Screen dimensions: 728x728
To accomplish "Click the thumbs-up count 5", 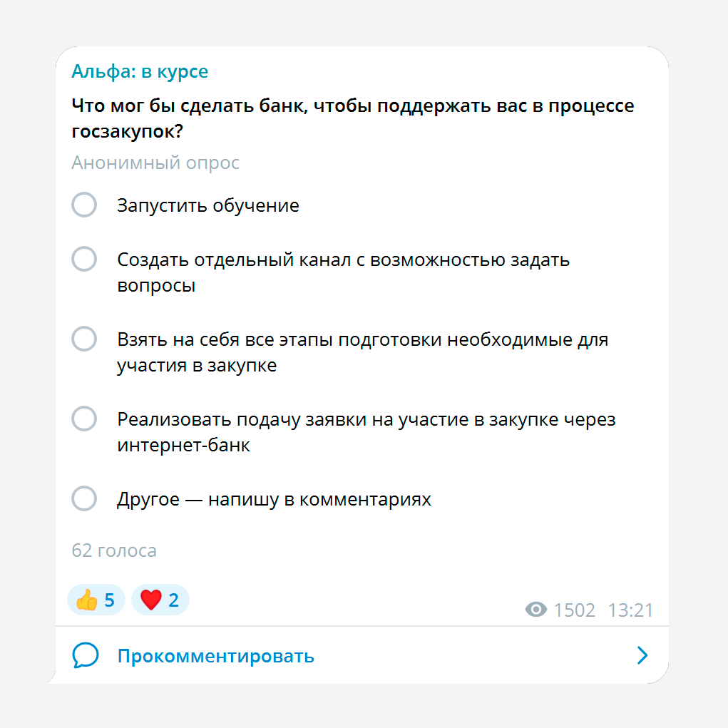I will [110, 600].
